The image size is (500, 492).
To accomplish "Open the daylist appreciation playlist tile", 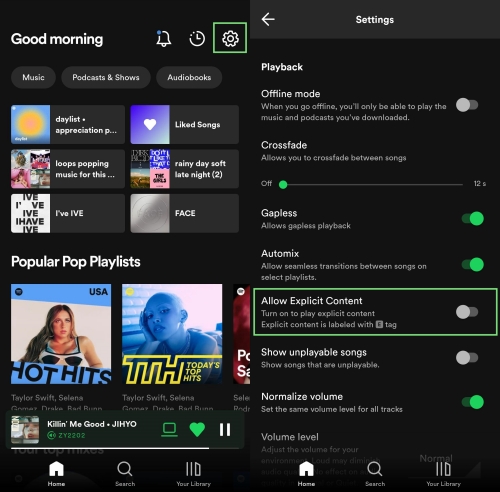I will point(68,125).
